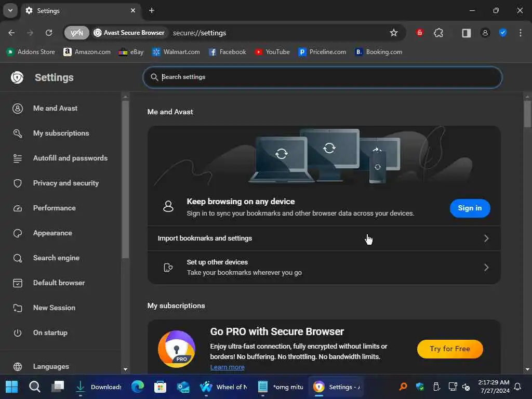Click the Search settings field

322,77
